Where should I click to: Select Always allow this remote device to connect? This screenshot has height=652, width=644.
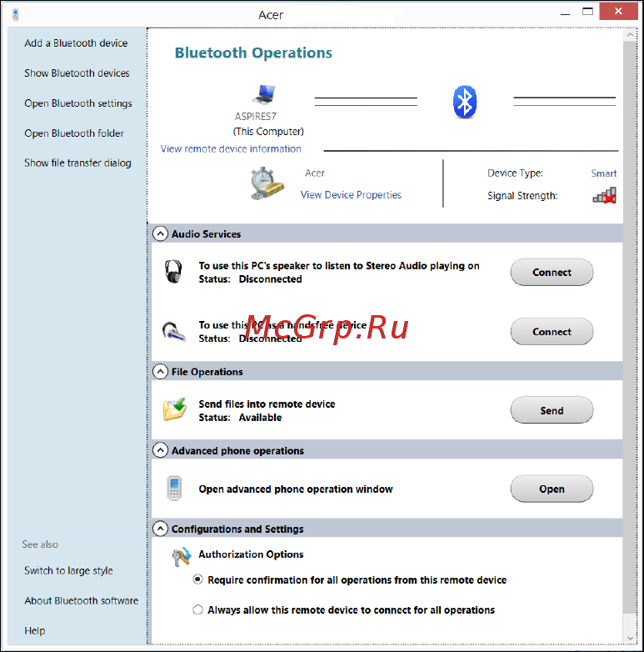(x=197, y=609)
